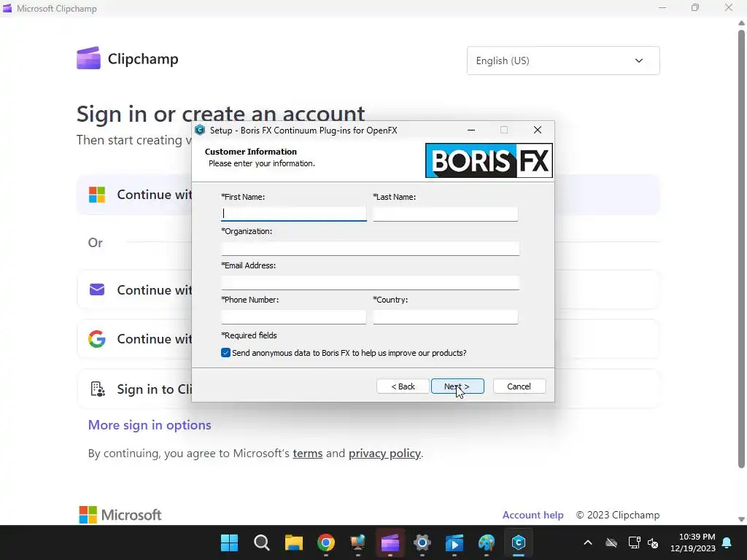Click the Microsoft four-square logo icon
This screenshot has width=747, height=560.
click(x=97, y=194)
